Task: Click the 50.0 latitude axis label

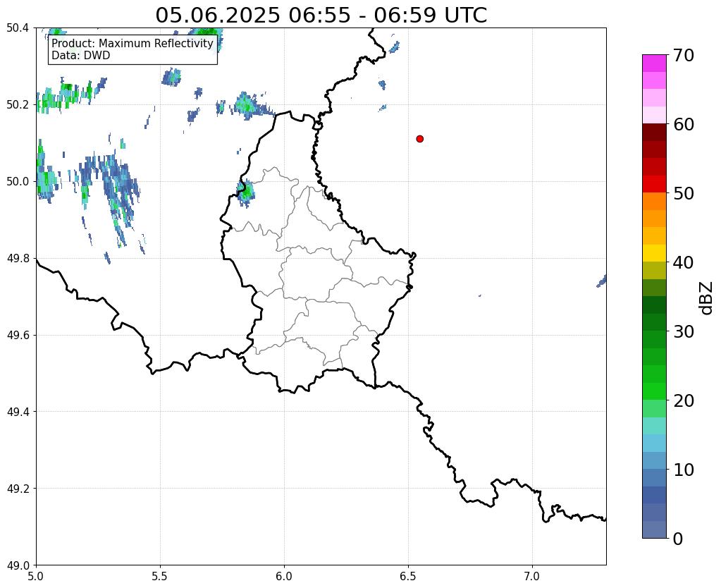Action: click(18, 182)
